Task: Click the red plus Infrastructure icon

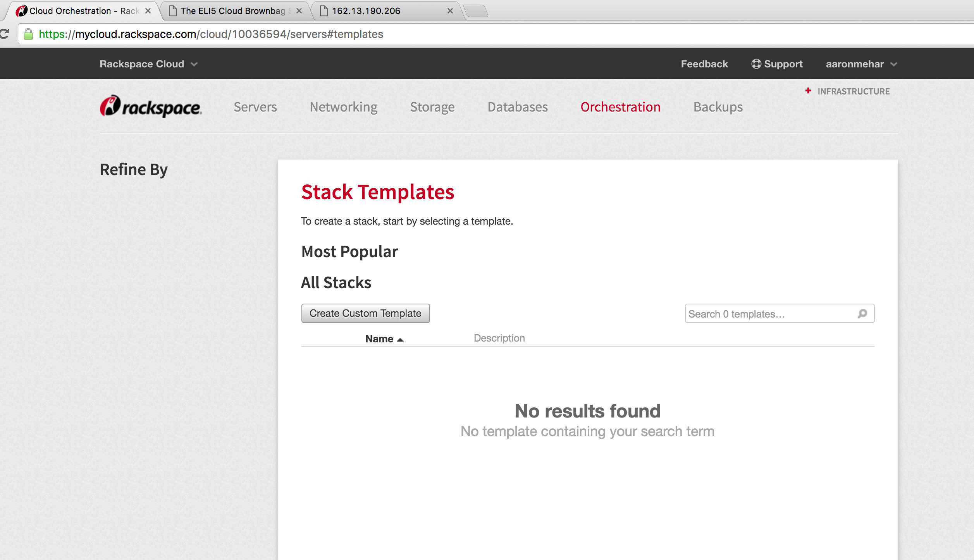Action: coord(808,91)
